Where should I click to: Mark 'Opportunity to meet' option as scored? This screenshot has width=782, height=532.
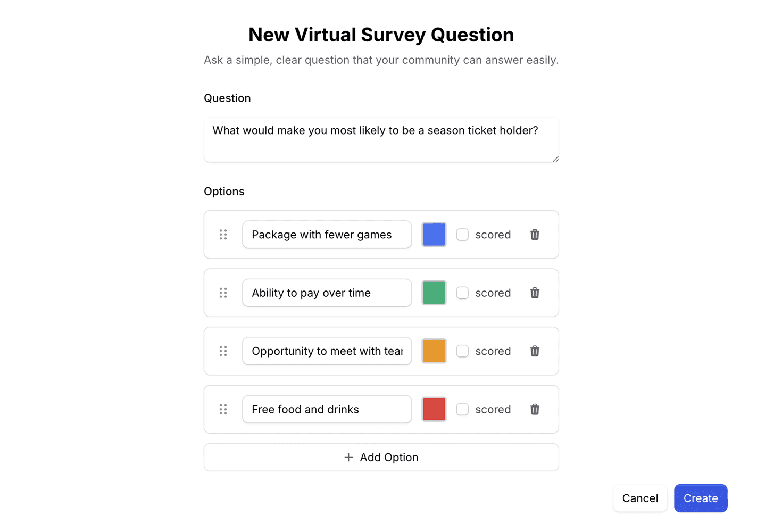click(x=462, y=351)
